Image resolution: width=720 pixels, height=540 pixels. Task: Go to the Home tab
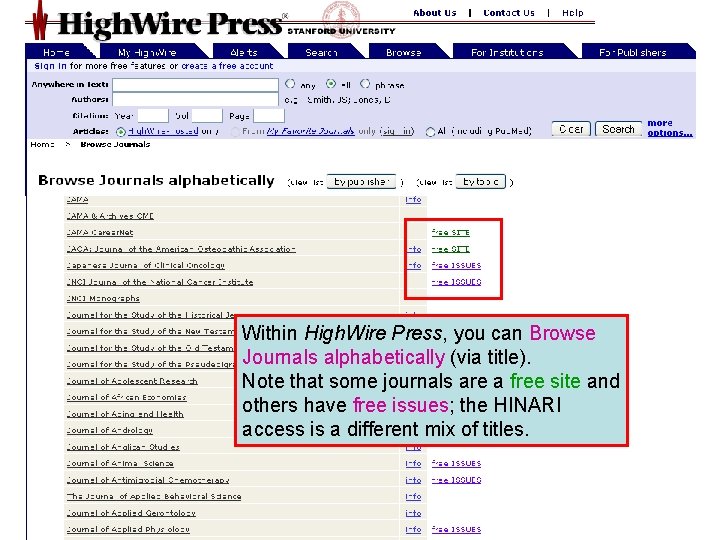[56, 52]
